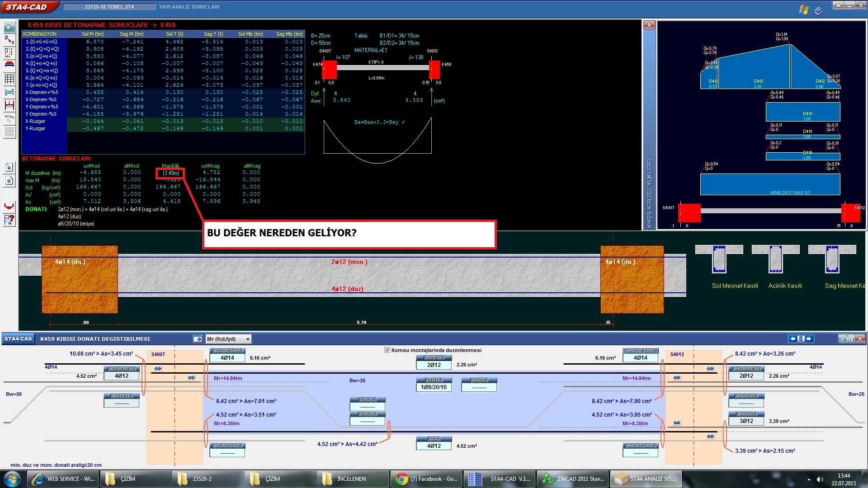Go to next beam page icon
This screenshot has width=868, height=488.
pos(9,181)
